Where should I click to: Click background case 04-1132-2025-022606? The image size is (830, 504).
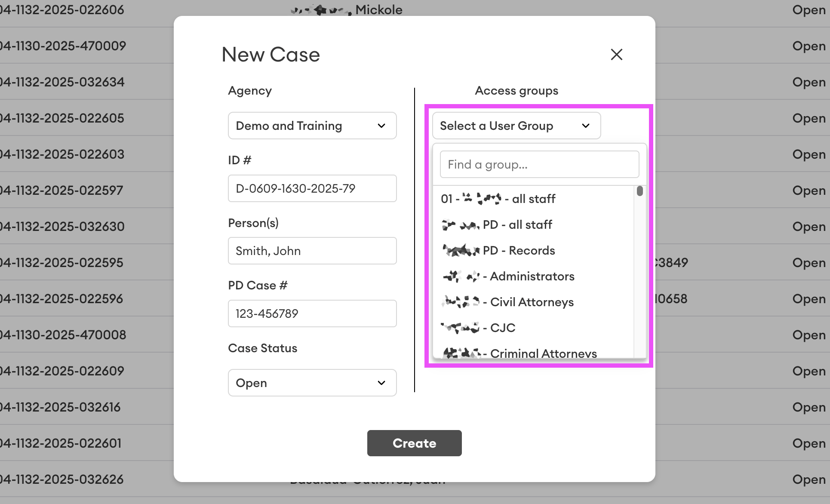62,9
